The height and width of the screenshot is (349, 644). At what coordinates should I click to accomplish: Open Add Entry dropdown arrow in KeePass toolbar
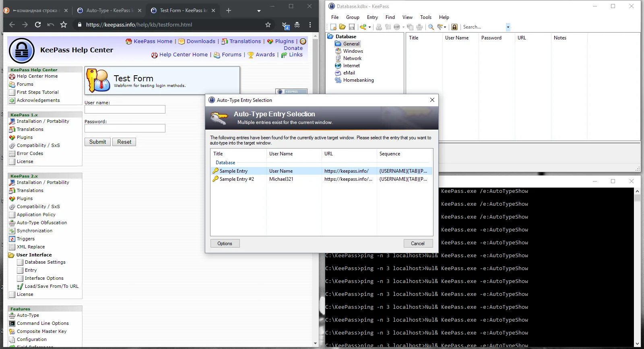[x=369, y=27]
